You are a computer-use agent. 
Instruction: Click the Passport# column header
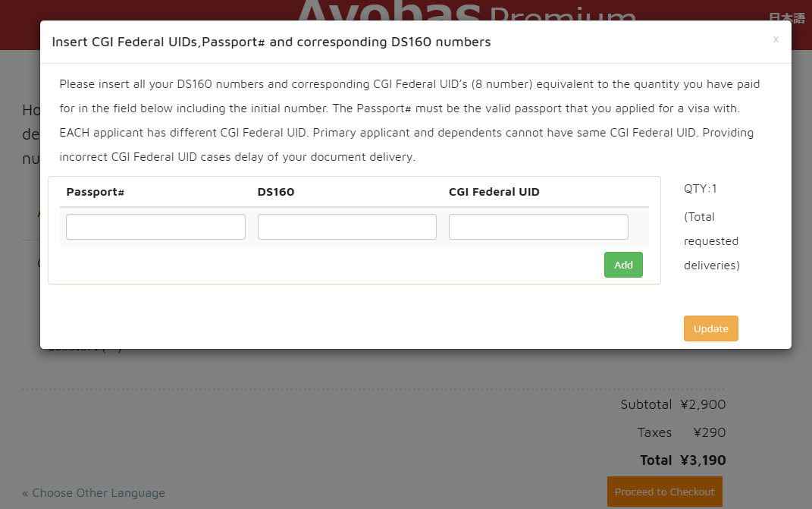[x=96, y=192]
